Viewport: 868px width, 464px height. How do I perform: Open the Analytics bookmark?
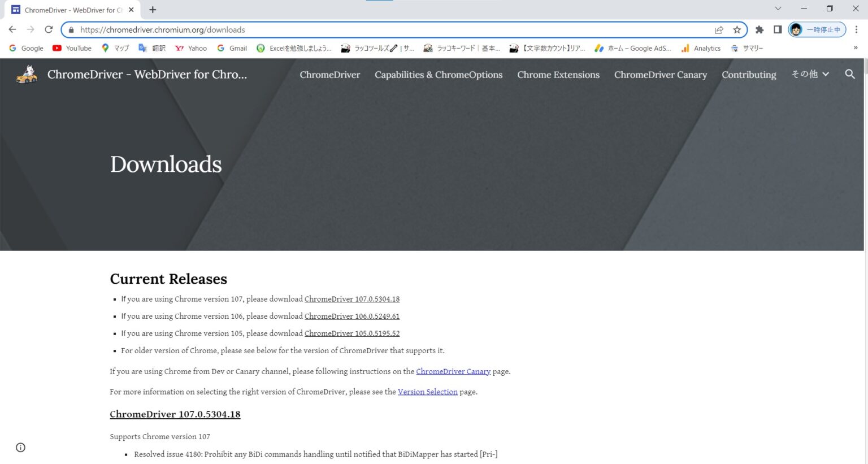[x=701, y=48]
